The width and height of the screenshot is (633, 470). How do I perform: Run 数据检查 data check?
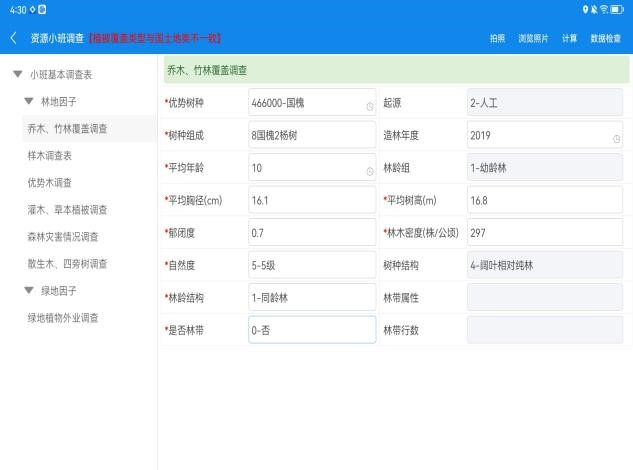point(606,38)
